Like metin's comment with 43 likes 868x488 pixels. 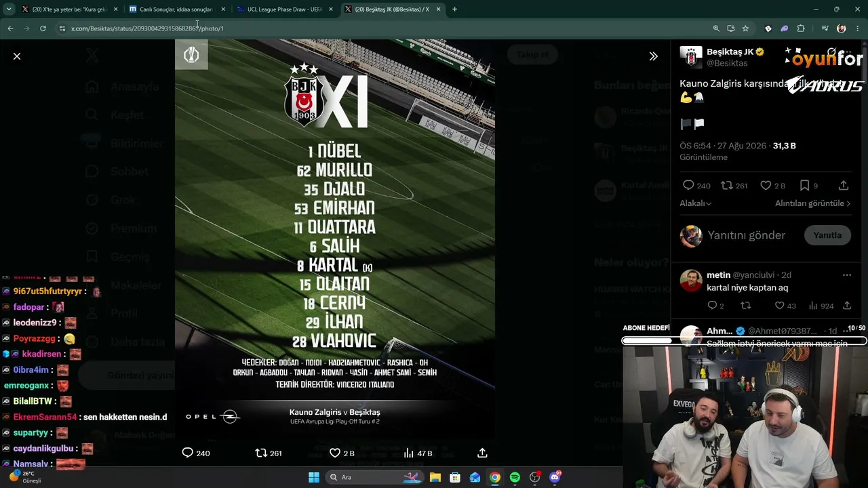tap(779, 306)
